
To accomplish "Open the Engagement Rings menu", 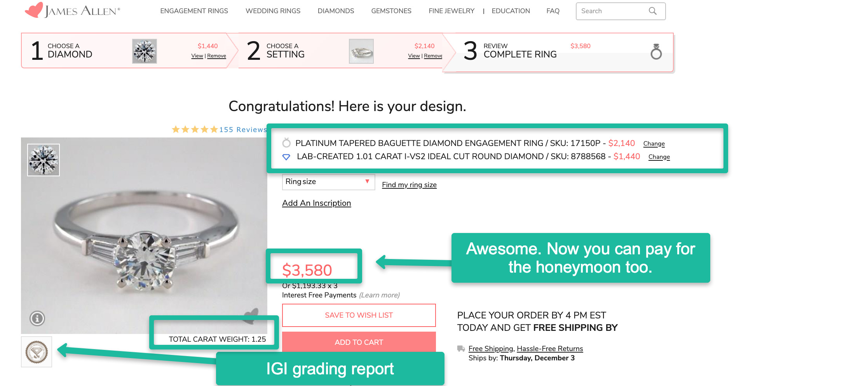I will pyautogui.click(x=194, y=11).
